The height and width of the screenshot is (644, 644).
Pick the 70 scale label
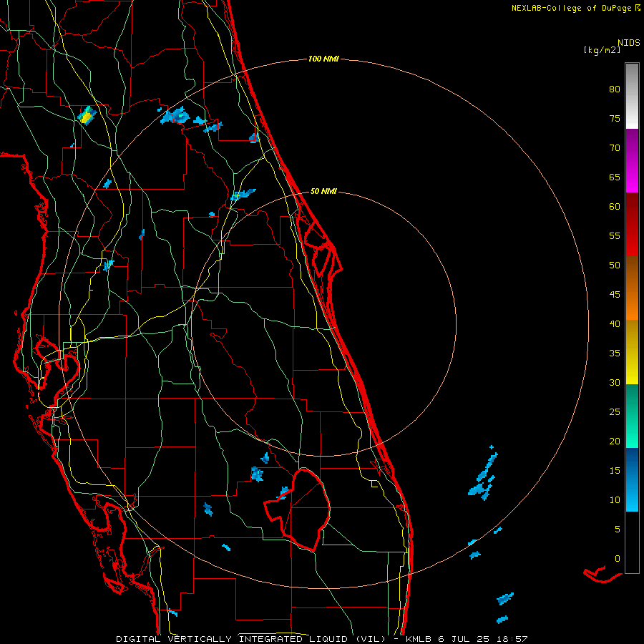point(615,147)
